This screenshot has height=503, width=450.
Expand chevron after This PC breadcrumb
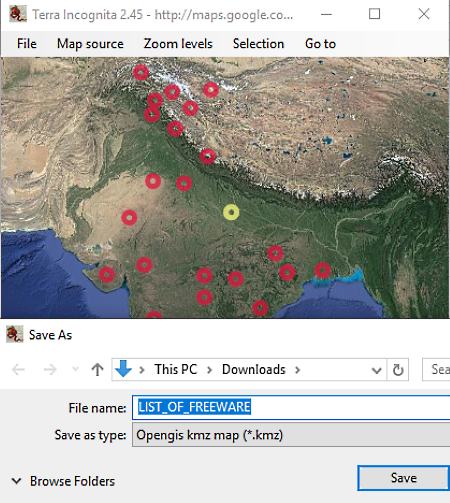tap(209, 370)
